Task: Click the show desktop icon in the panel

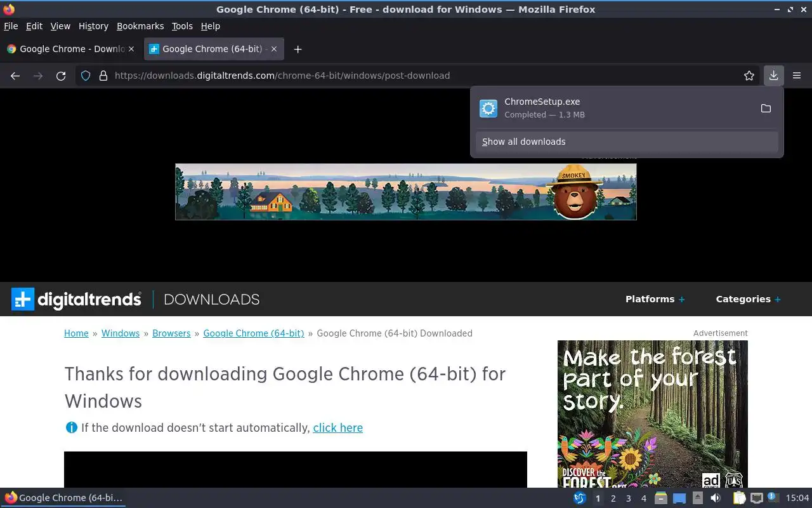Action: pyautogui.click(x=679, y=498)
